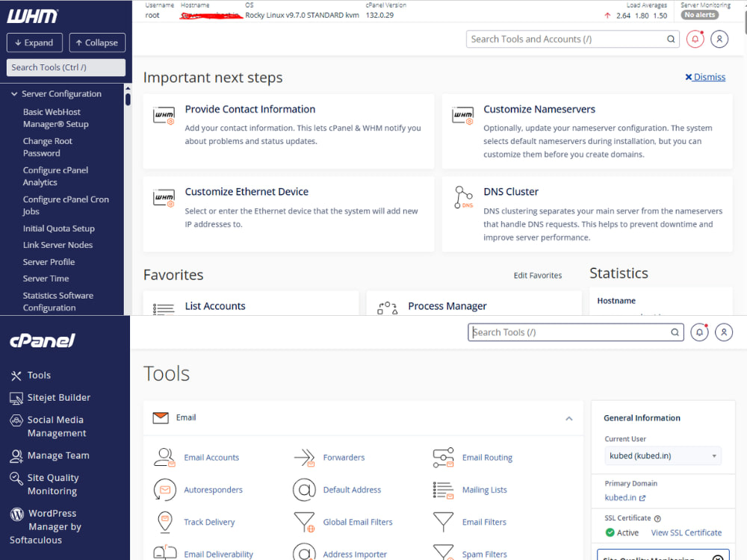Click the Email Accounts icon
Screen dimensions: 747x560
click(164, 457)
